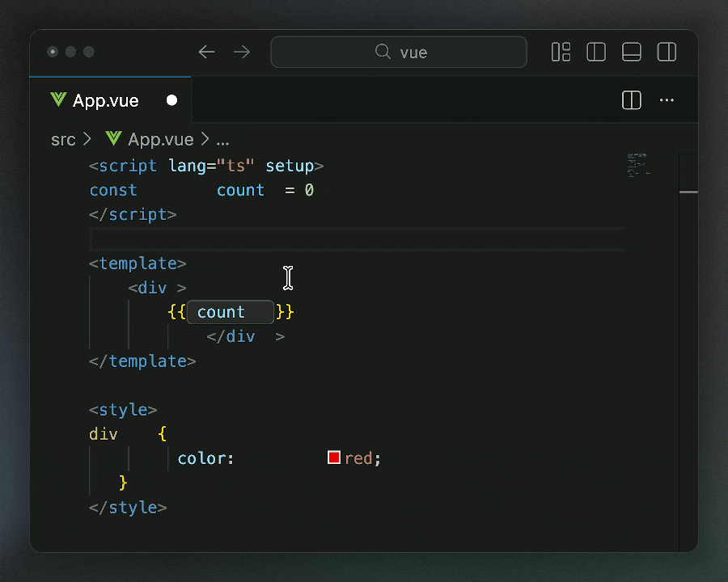Open the red color swatch picker
728x582 pixels.
(333, 458)
